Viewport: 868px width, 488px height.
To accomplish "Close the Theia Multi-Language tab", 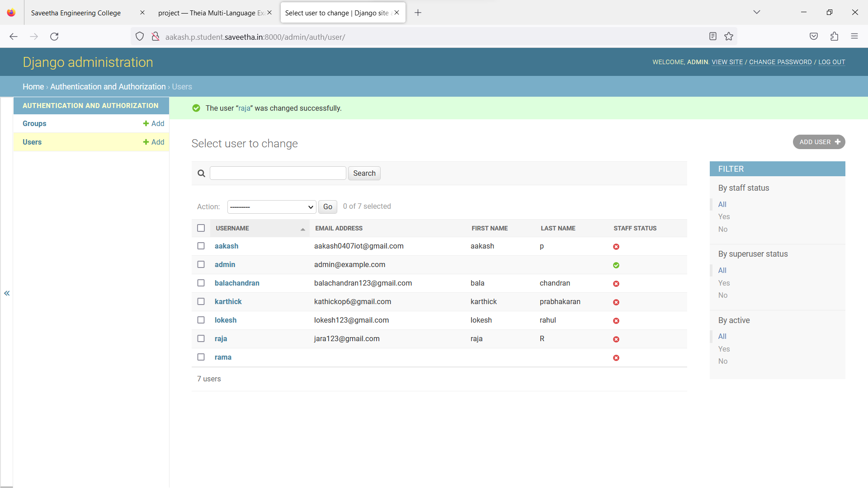I will click(x=269, y=13).
